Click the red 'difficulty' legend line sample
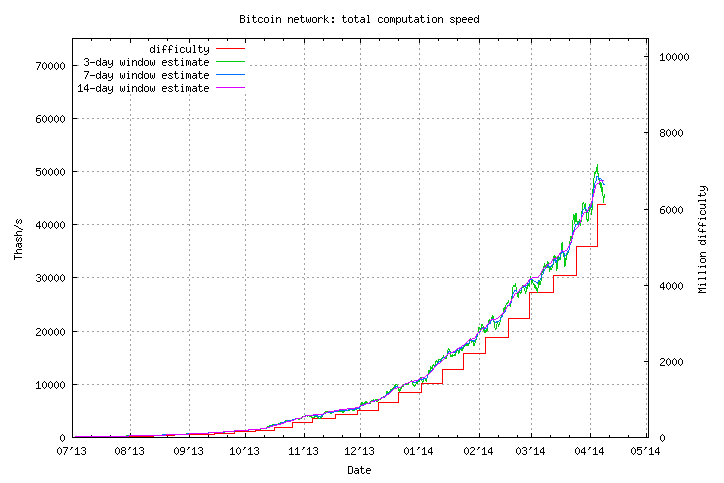This screenshot has height=483, width=724. pos(229,49)
